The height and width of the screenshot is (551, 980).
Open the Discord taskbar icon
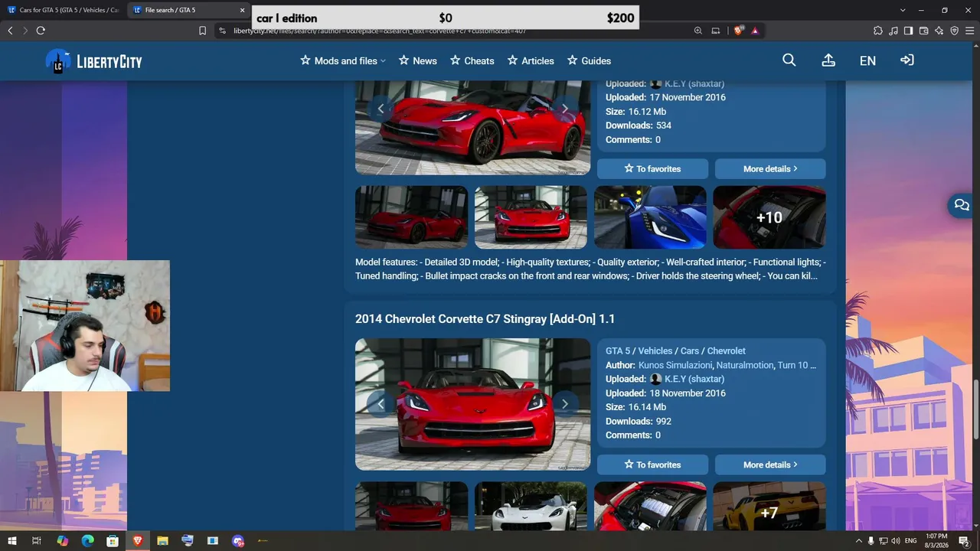[x=238, y=541]
